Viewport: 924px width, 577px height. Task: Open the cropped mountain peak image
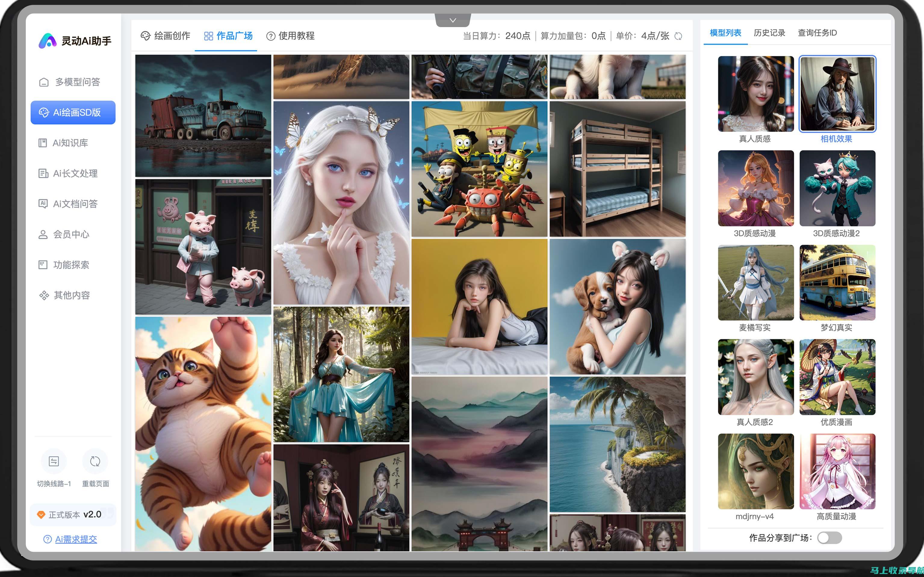pyautogui.click(x=341, y=77)
